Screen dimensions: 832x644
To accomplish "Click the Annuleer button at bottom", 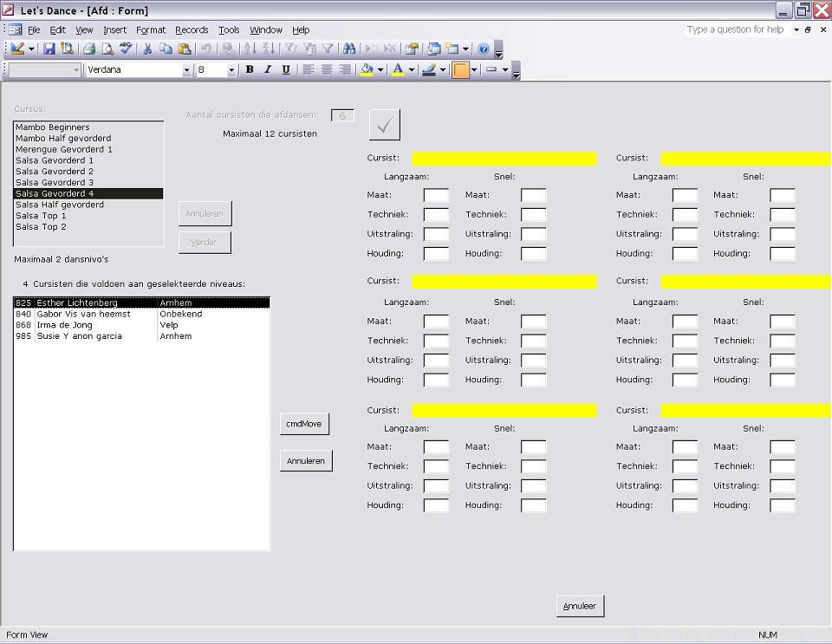I will point(580,606).
